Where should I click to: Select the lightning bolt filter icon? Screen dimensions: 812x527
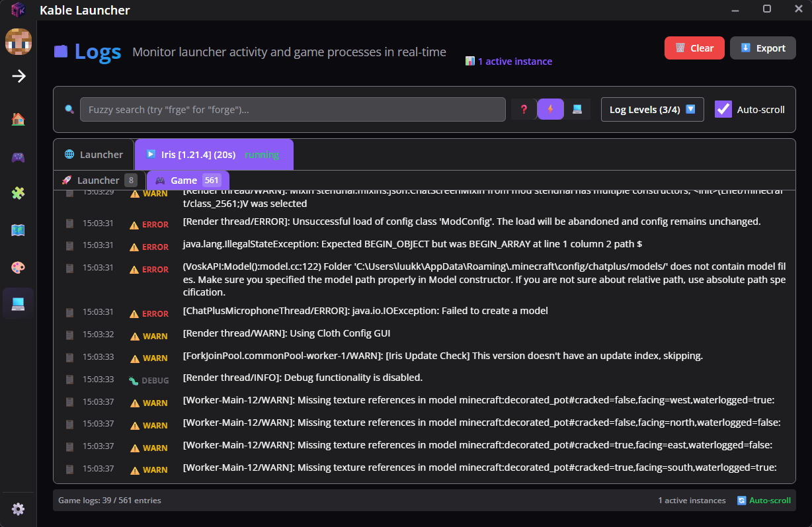(x=550, y=108)
